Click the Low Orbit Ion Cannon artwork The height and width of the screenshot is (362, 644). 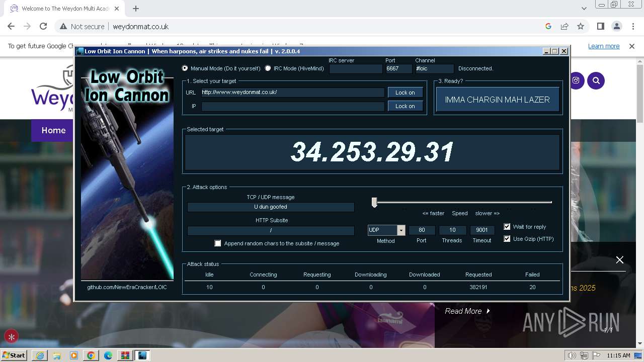tap(127, 174)
